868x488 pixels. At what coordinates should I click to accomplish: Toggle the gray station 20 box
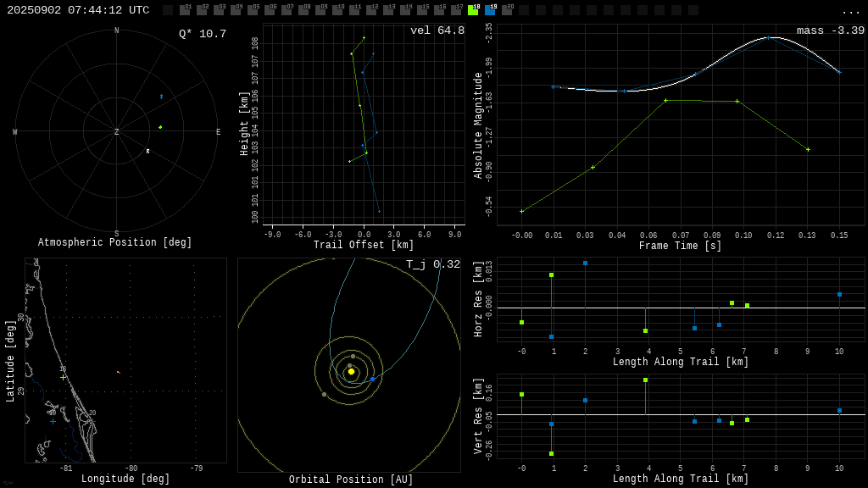(508, 9)
